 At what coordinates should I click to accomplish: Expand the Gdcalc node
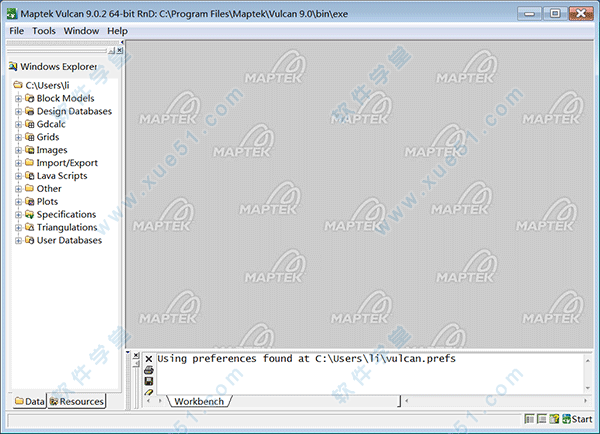click(x=18, y=124)
